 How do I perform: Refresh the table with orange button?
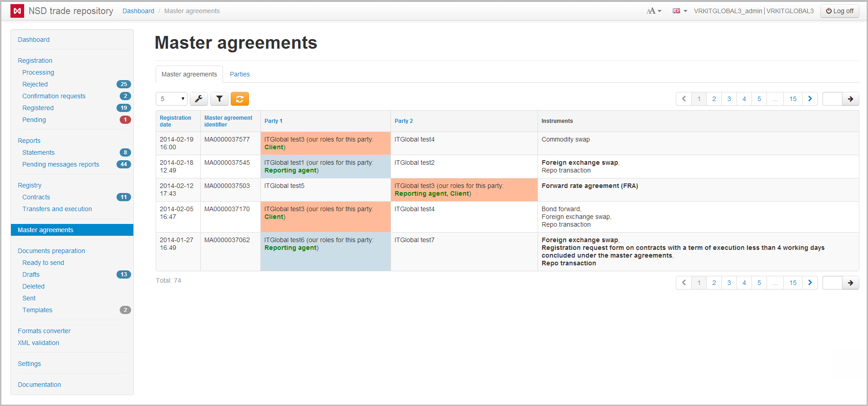(240, 99)
